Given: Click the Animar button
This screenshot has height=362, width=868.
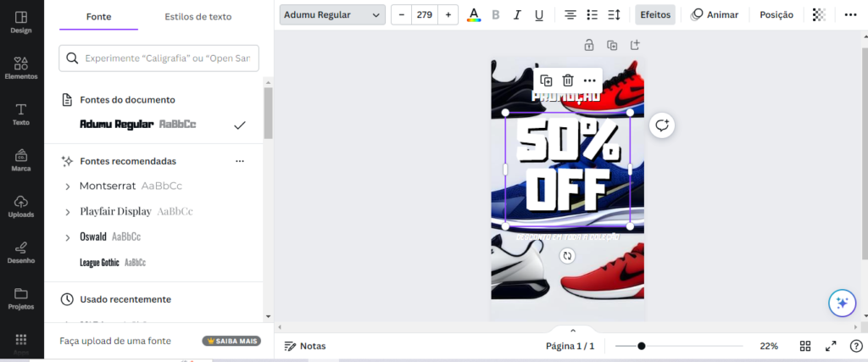Looking at the screenshot, I should tap(715, 15).
